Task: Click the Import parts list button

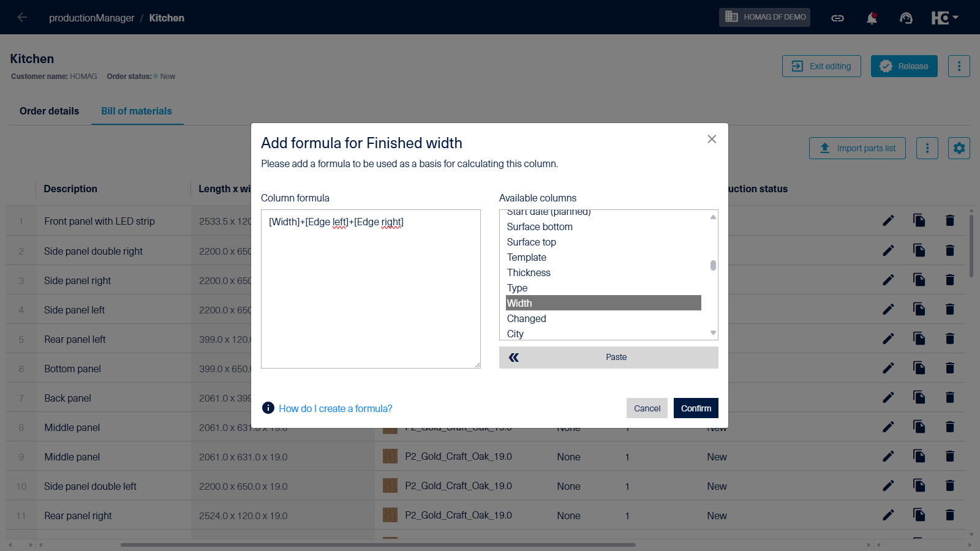Action: pyautogui.click(x=858, y=148)
